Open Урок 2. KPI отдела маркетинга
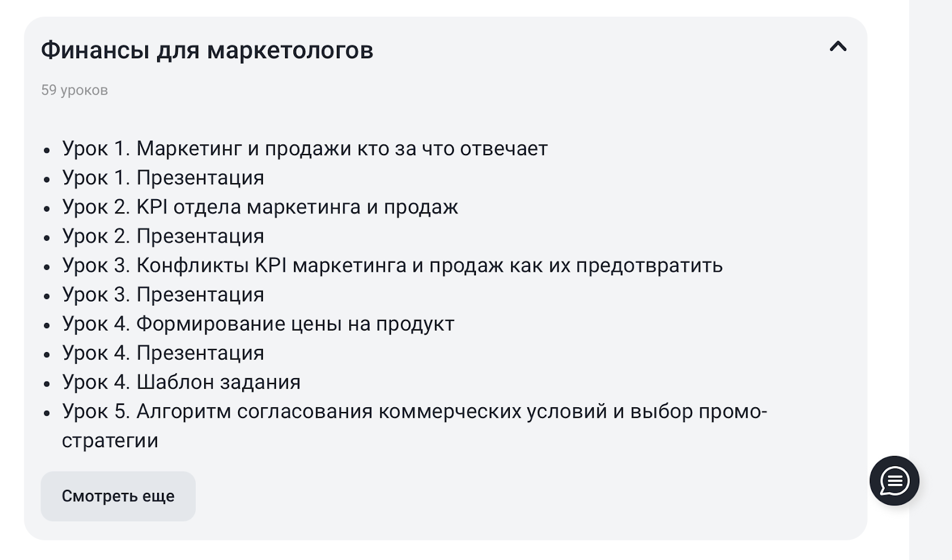Screen dimensions: 952x560 pos(260,207)
